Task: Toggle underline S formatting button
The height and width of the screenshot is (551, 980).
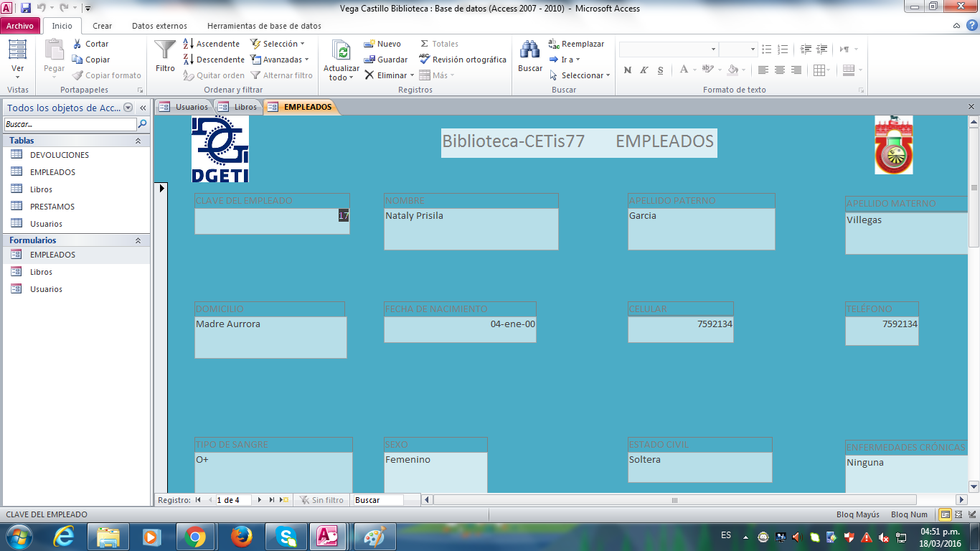Action: coord(659,70)
